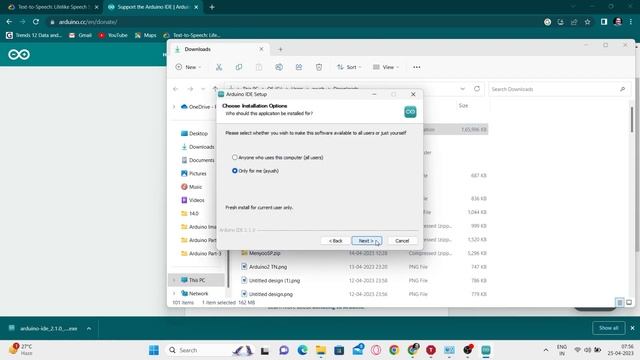Open the Sort dropdown in Explorer
640x360 pixels.
coord(349,67)
